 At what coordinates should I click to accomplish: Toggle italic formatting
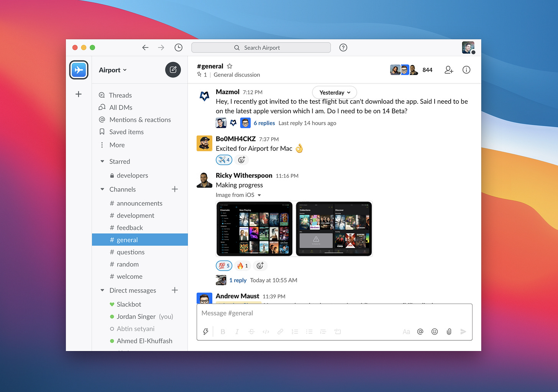(237, 332)
